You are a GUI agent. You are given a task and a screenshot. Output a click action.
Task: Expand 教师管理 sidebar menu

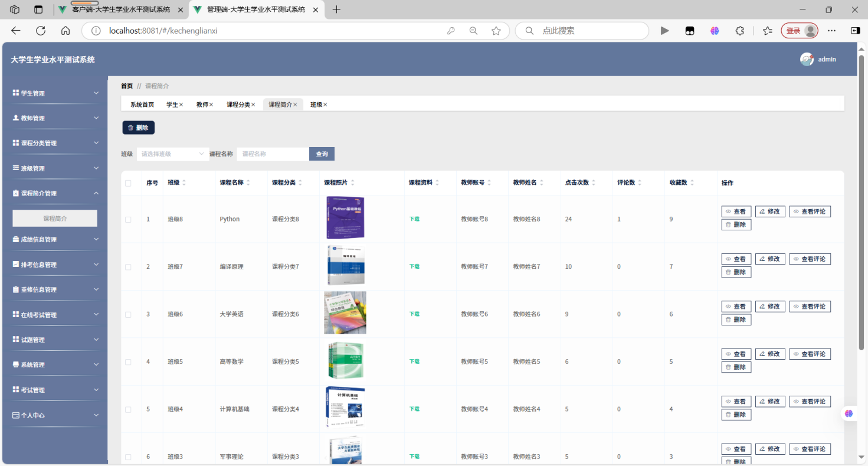tap(55, 118)
